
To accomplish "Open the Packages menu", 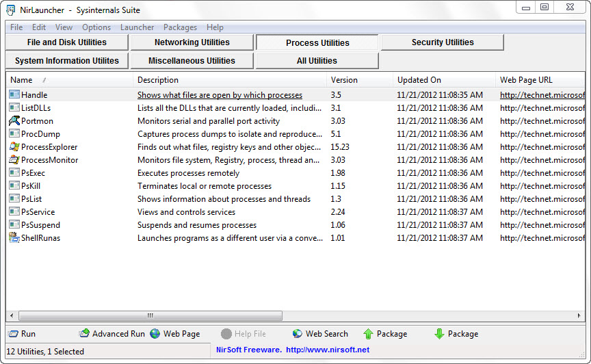I will click(180, 27).
